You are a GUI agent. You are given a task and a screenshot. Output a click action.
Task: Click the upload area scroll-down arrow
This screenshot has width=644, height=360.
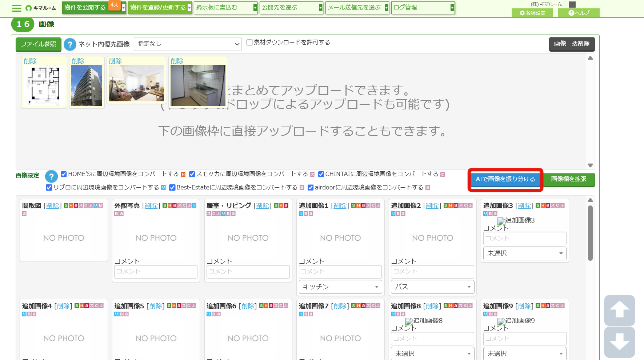click(x=590, y=165)
